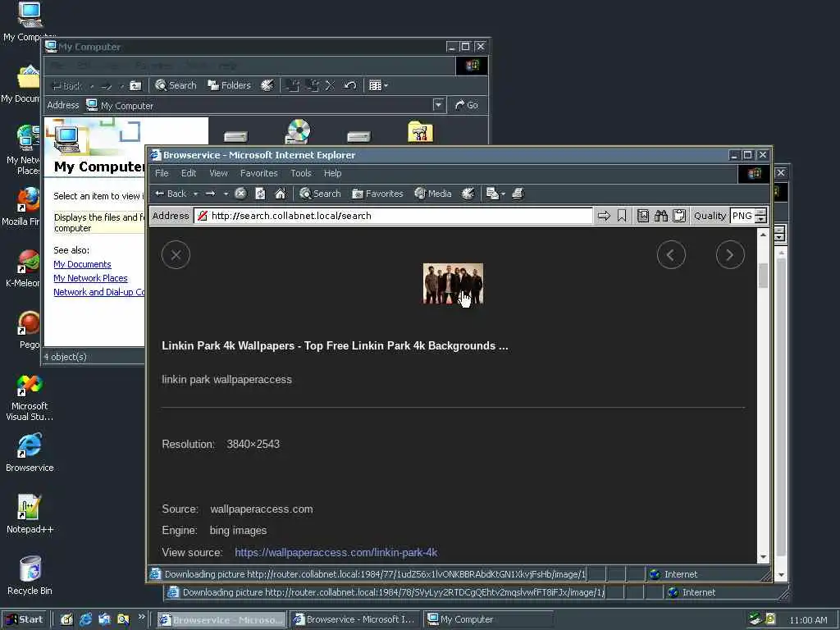
Task: Go to Home page in Internet Explorer
Action: [281, 194]
